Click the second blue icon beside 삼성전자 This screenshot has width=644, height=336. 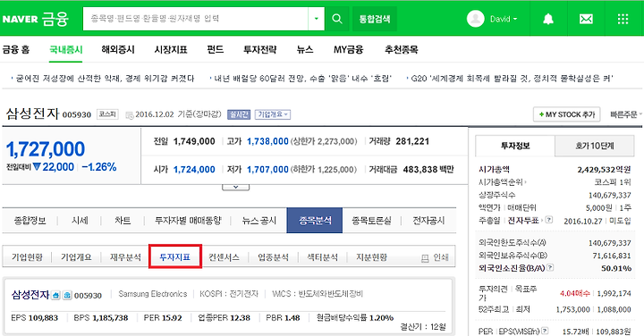tap(67, 295)
